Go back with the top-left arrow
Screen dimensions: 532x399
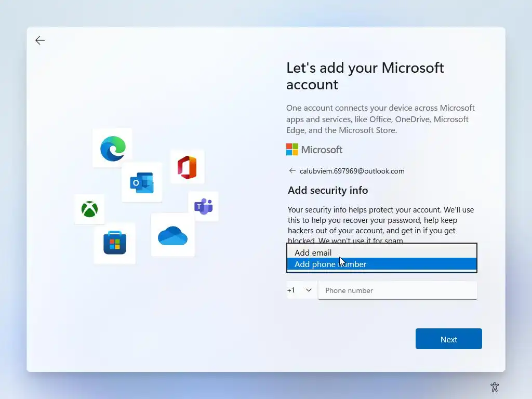tap(40, 41)
